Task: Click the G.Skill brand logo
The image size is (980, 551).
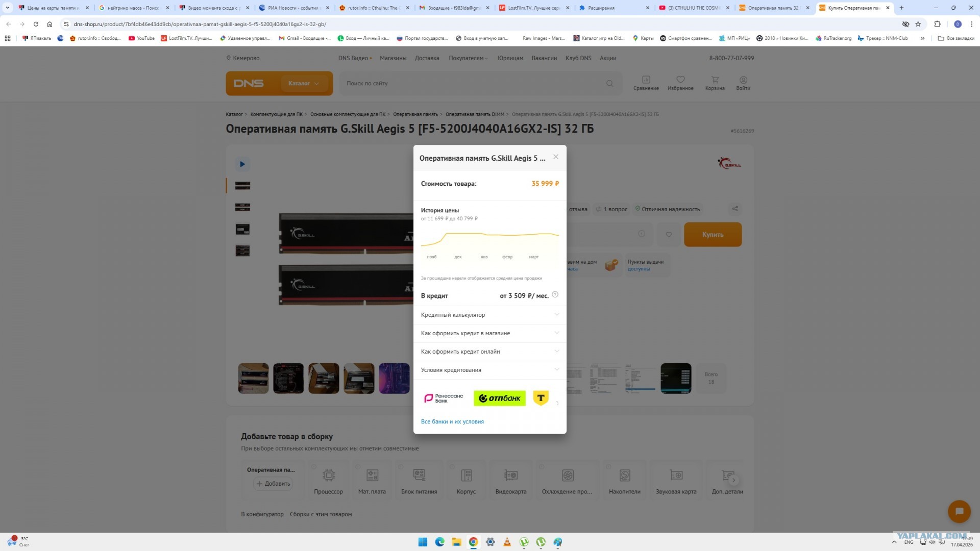Action: (729, 163)
